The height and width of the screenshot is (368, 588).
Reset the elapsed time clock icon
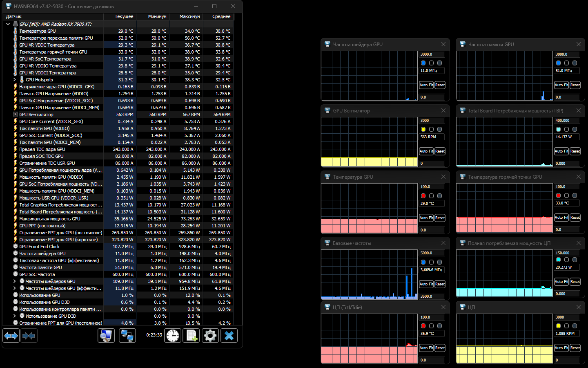click(x=173, y=336)
